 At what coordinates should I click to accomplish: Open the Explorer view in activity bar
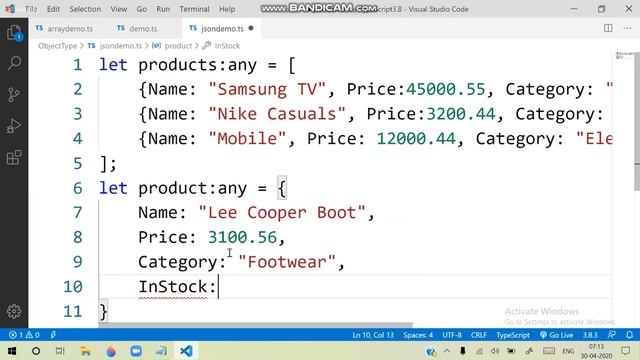(14, 33)
